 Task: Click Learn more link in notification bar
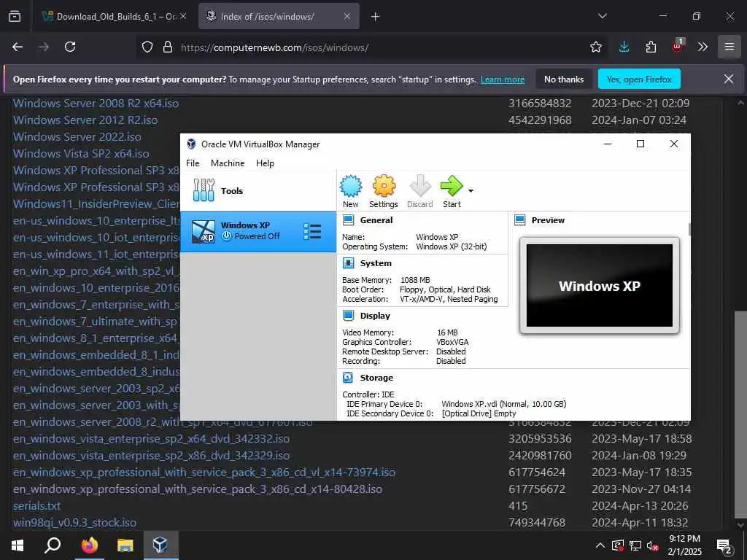pos(503,79)
